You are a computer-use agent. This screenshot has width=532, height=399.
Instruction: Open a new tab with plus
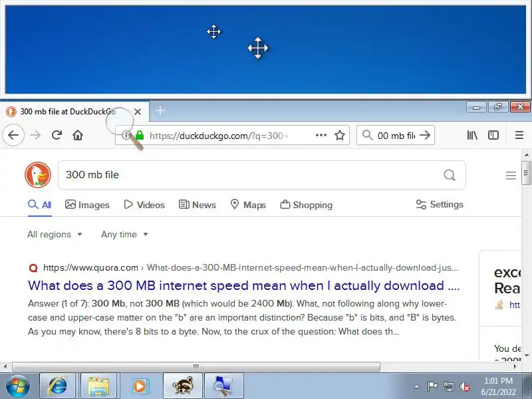click(x=160, y=110)
